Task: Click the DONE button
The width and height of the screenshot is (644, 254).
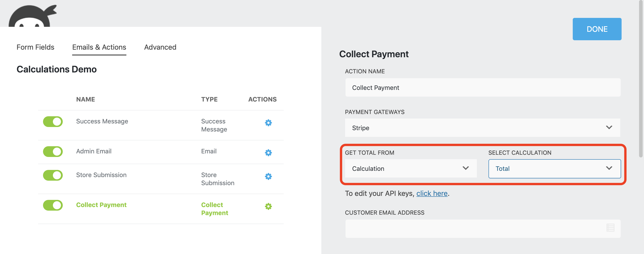Action: coord(597,29)
